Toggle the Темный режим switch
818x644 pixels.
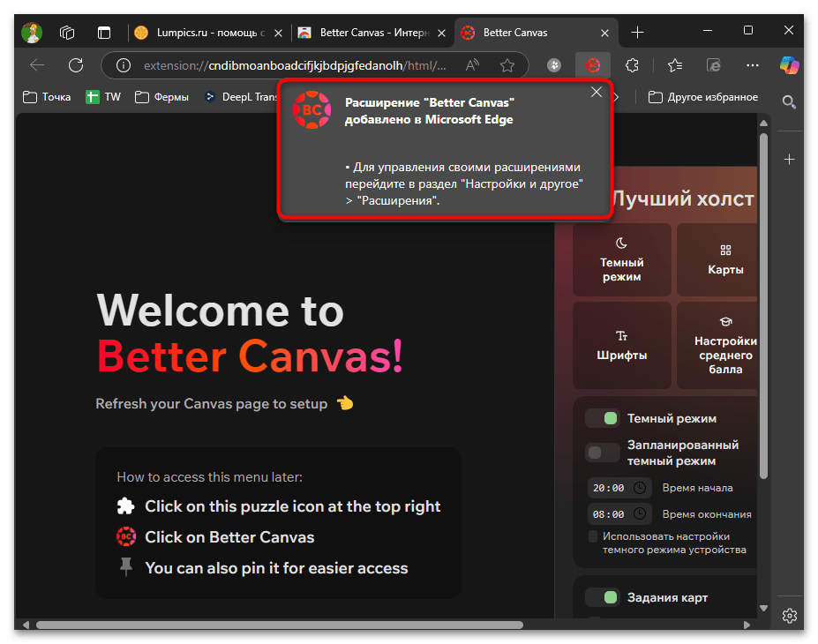603,418
